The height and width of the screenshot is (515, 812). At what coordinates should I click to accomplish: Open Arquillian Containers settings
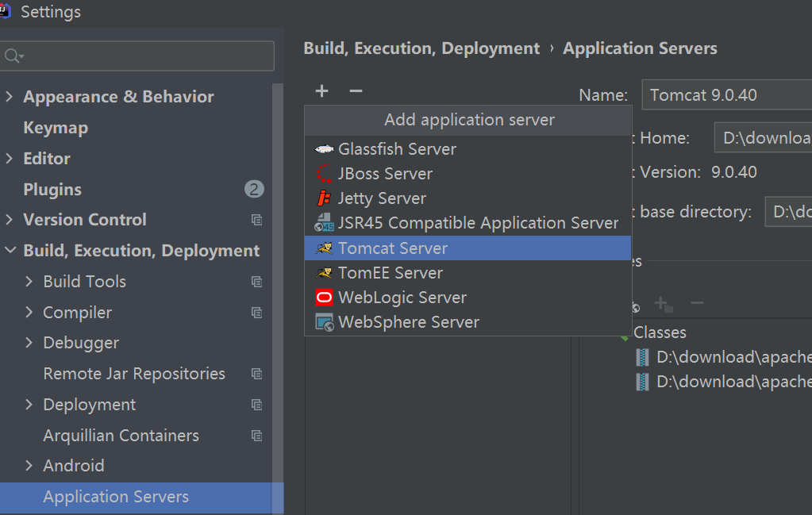121,436
